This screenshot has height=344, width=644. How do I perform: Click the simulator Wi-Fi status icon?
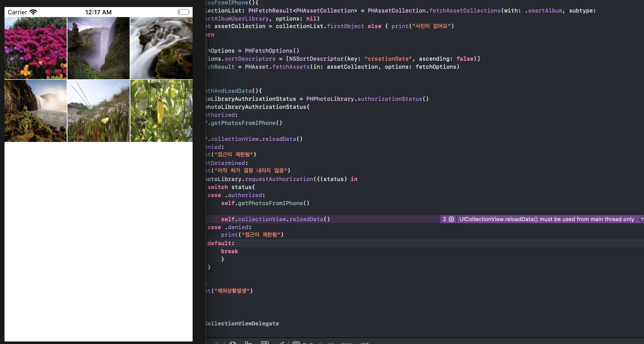tap(33, 12)
